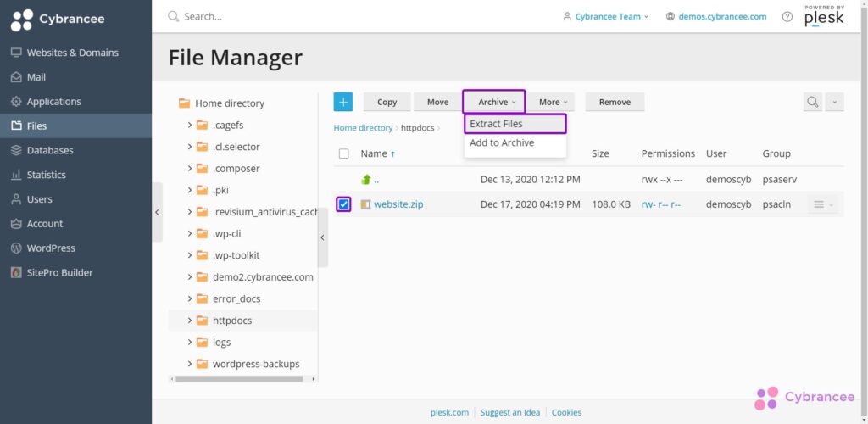
Task: Click scrollbar right arrow under folder tree
Action: tap(314, 379)
